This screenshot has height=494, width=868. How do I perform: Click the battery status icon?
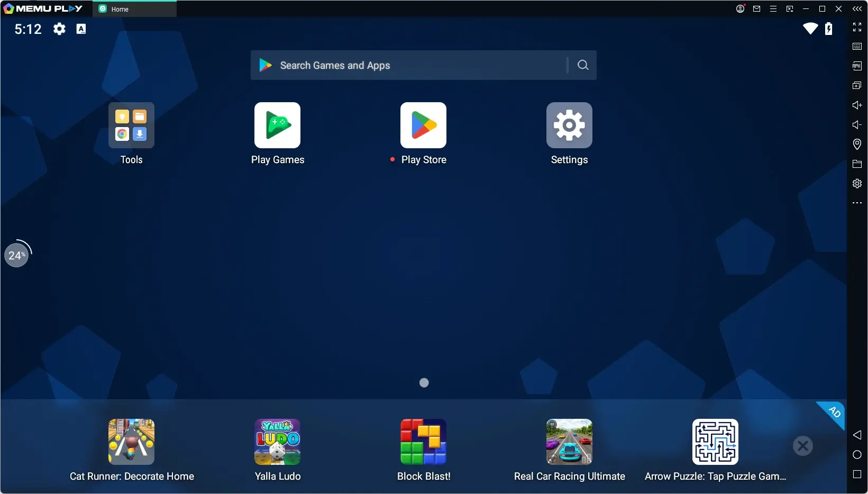[828, 29]
